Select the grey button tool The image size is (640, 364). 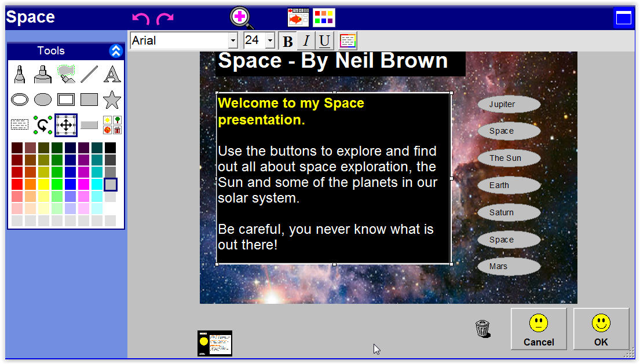pyautogui.click(x=89, y=125)
